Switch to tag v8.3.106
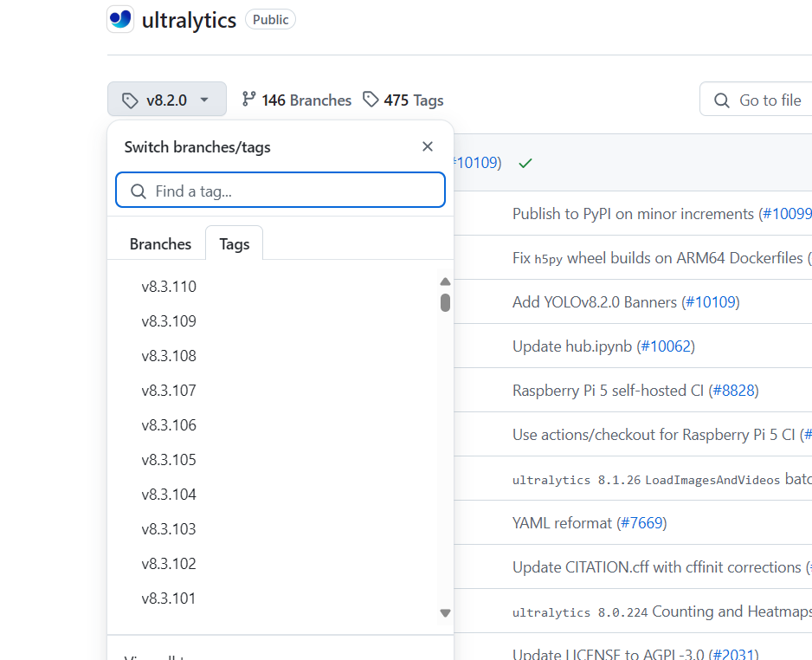812x660 pixels. coord(169,424)
